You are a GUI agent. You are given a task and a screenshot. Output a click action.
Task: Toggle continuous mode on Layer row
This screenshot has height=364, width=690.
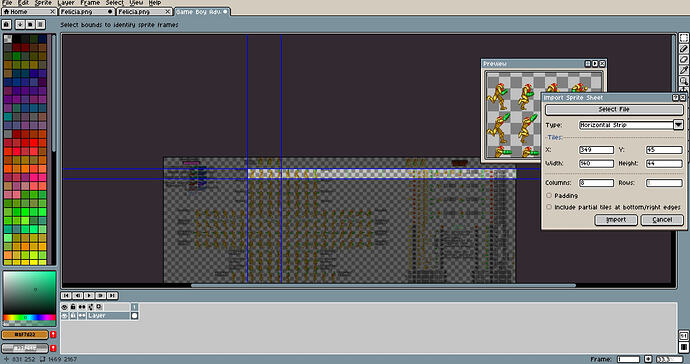pyautogui.click(x=82, y=316)
